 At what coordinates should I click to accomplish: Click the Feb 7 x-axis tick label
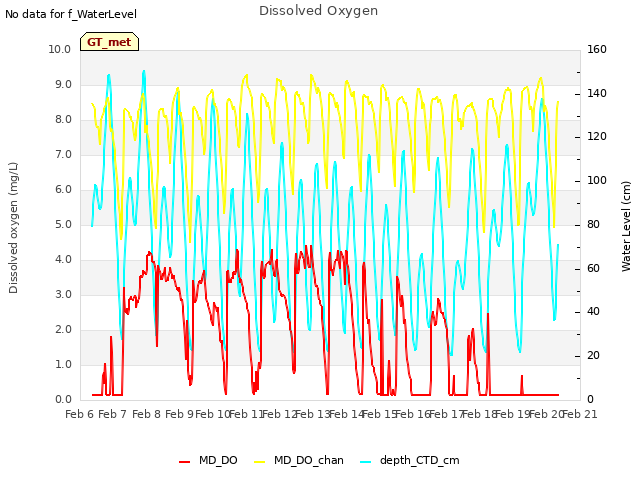[x=113, y=414]
